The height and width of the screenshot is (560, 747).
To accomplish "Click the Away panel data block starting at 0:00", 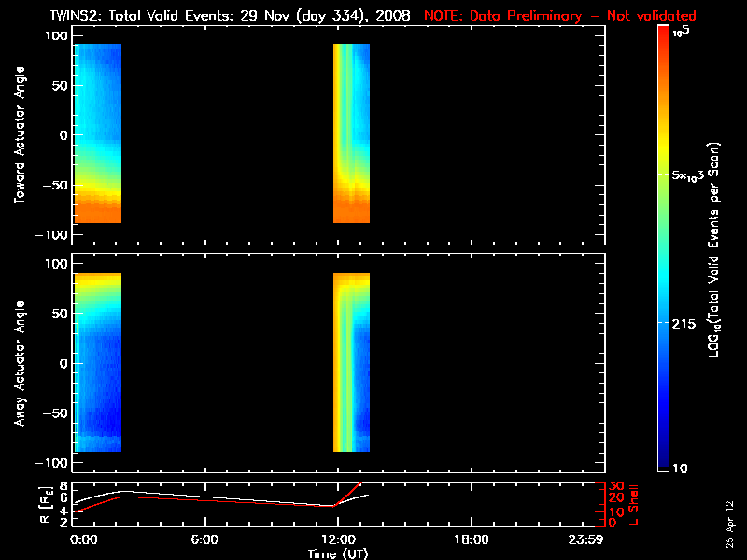I will click(x=97, y=364).
